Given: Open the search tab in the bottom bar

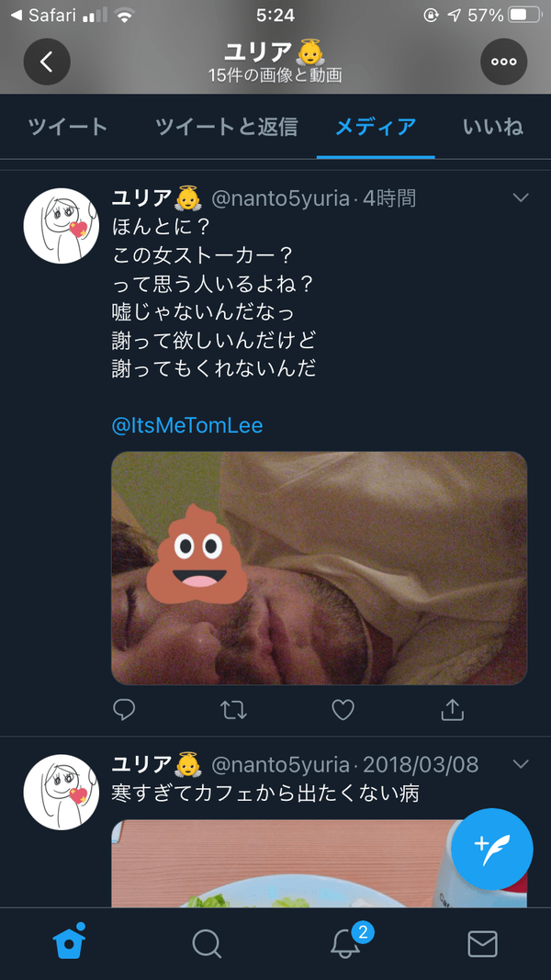Looking at the screenshot, I should coord(207,943).
